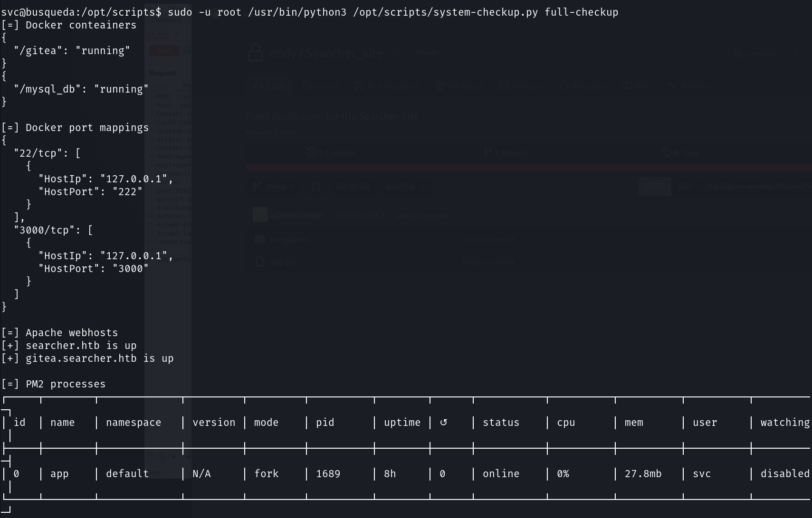Open the Pull Requests tab

pos(387,86)
